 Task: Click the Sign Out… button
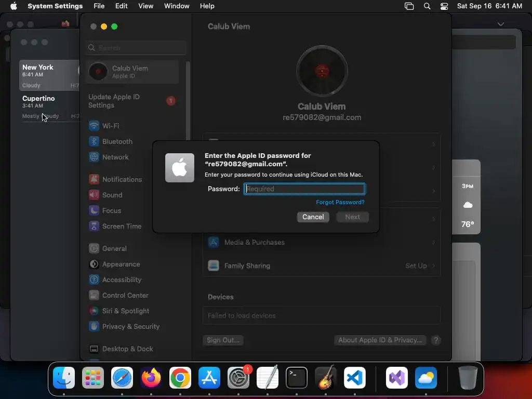click(x=223, y=340)
